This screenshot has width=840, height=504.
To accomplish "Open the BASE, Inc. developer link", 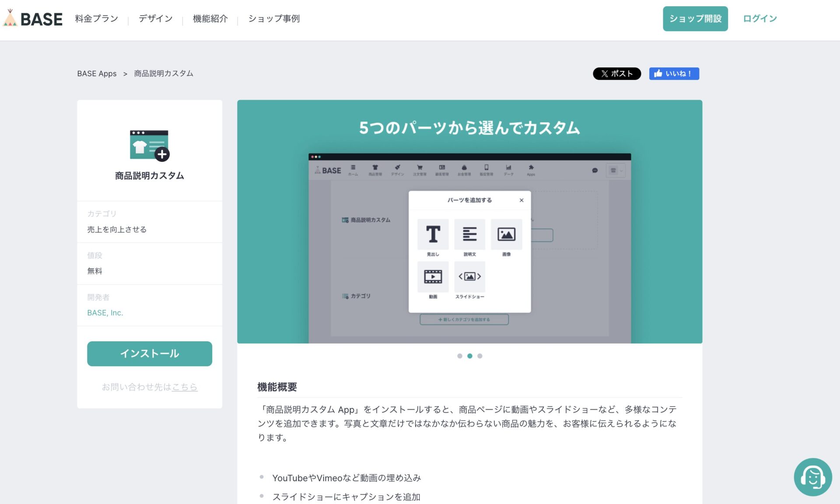I will click(x=105, y=313).
